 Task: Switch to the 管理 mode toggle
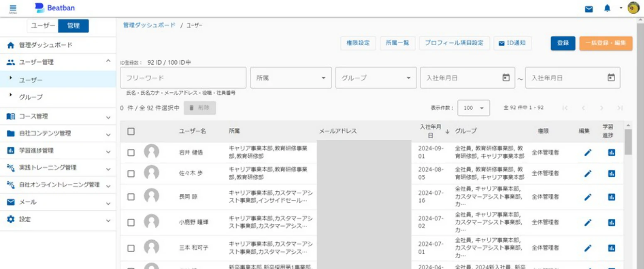click(x=74, y=26)
